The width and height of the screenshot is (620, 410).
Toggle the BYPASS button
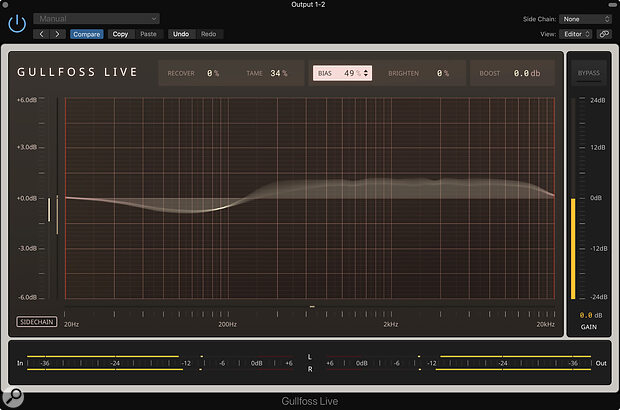[588, 73]
